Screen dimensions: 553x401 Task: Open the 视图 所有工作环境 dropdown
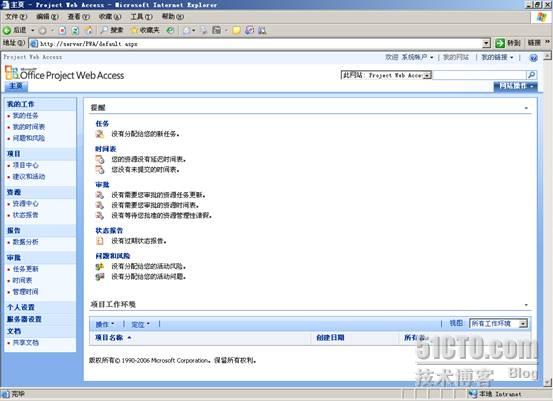pyautogui.click(x=498, y=323)
